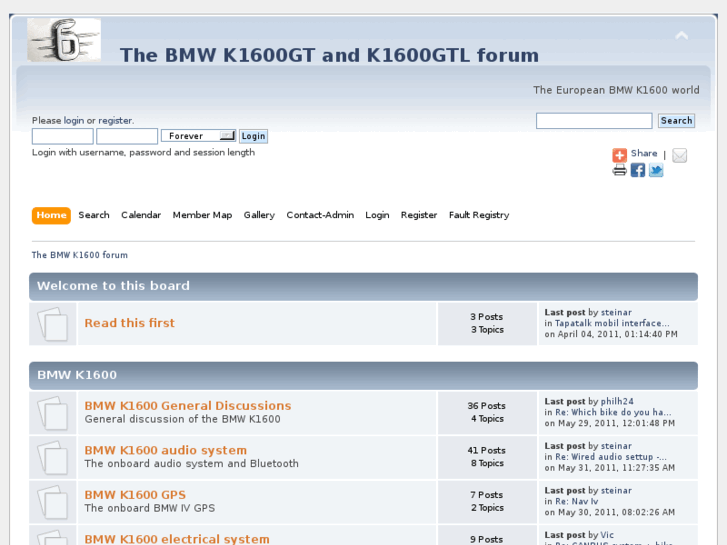Click the orange Share plus icon
727x545 pixels.
click(x=619, y=154)
